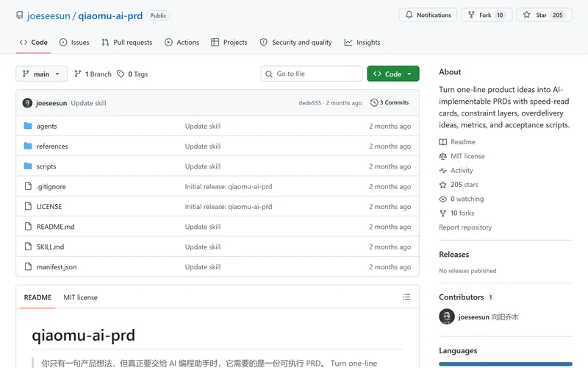Viewport: 588px width, 368px height.
Task: Open the Contributors heading link
Action: pyautogui.click(x=467, y=297)
